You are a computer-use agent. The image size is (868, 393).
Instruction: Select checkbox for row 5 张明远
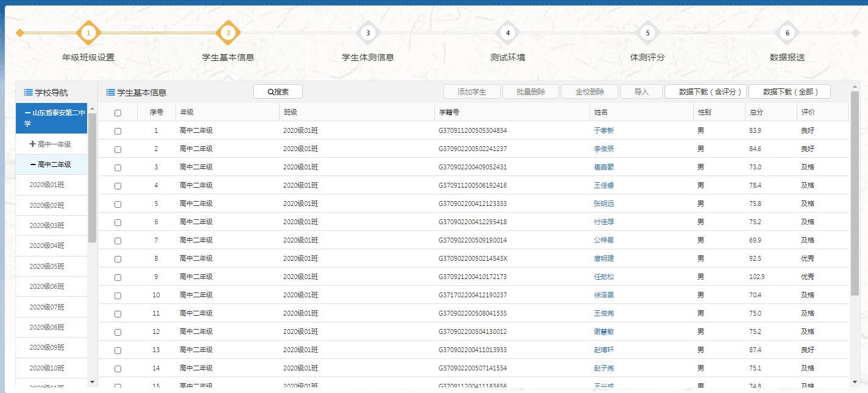coord(118,204)
